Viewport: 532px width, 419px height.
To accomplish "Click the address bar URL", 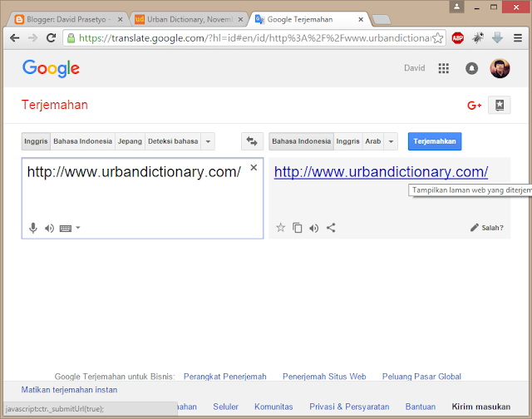I will 254,38.
